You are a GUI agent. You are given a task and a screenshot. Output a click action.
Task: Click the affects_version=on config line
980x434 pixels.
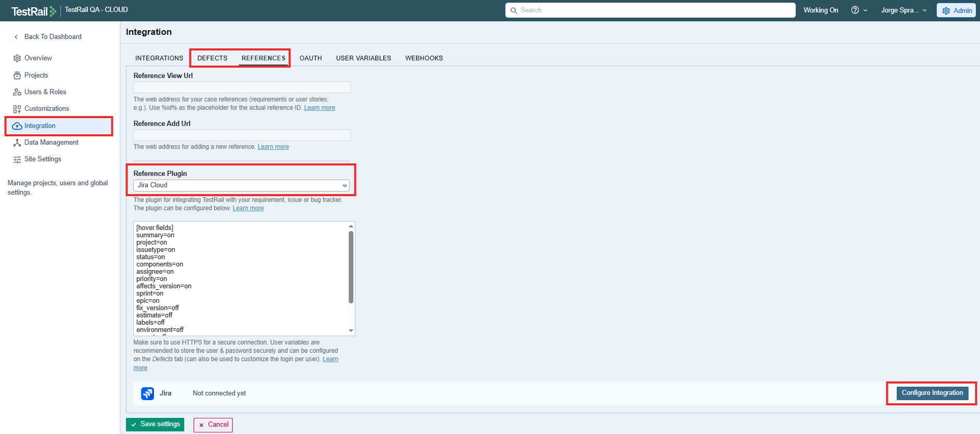click(x=164, y=286)
